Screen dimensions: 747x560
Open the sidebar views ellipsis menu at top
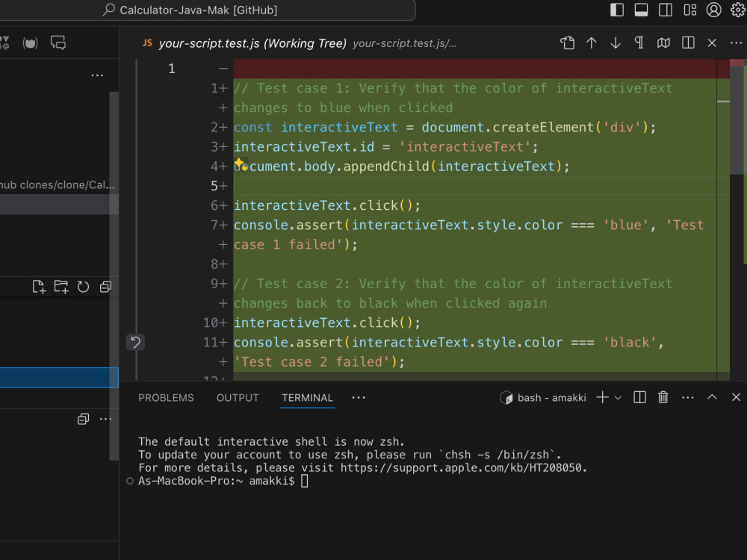[97, 75]
